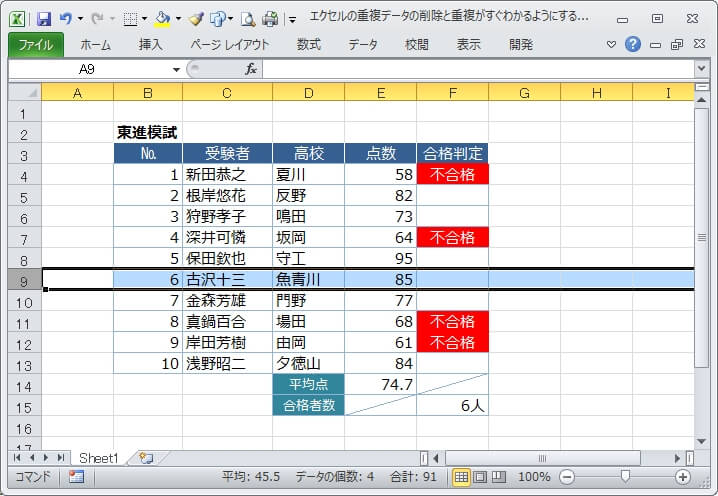Open the Undo history dropdown arrow
This screenshot has height=496, width=718.
point(81,19)
